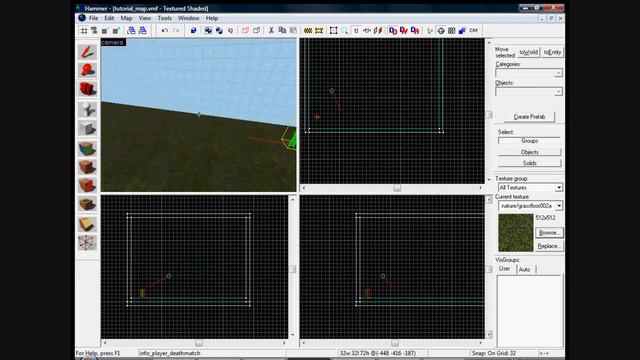Image resolution: width=640 pixels, height=360 pixels.
Task: Toggle Texture Lock 'tl' button
Action: [x=356, y=31]
